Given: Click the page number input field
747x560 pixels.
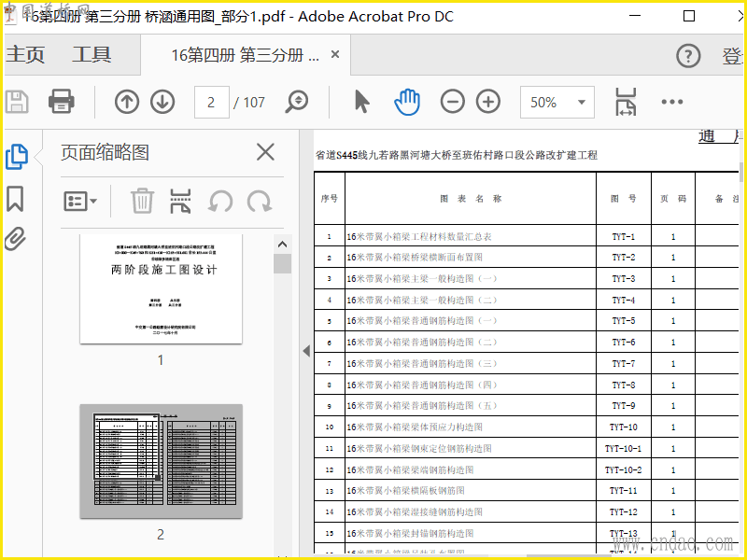Looking at the screenshot, I should pos(212,102).
